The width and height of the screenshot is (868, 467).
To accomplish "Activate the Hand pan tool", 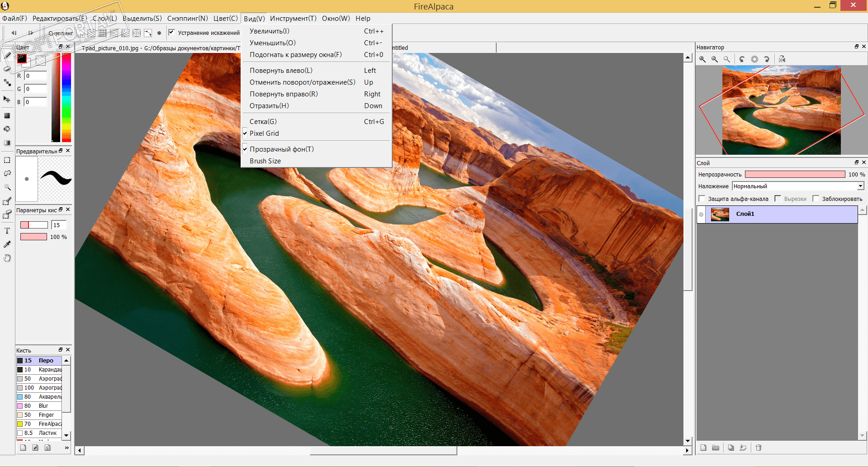I will [7, 258].
